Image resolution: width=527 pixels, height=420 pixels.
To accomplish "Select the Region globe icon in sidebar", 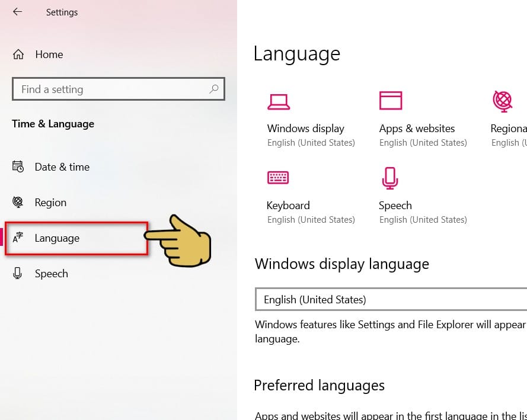I will click(x=18, y=202).
